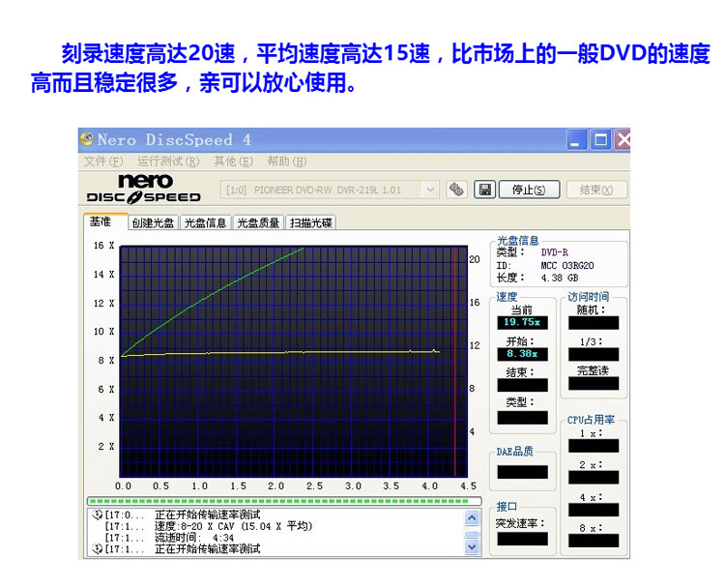Open the 文件(F) menu
The height and width of the screenshot is (588, 725).
click(103, 162)
